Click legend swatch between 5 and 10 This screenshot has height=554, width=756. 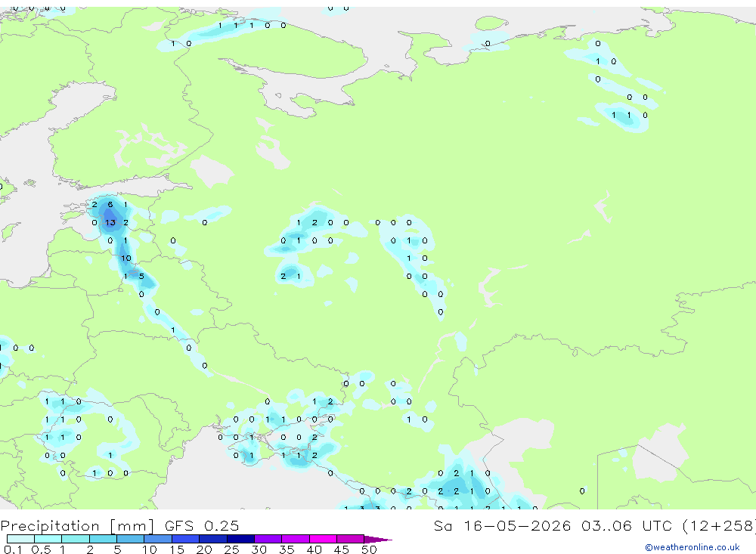click(131, 539)
